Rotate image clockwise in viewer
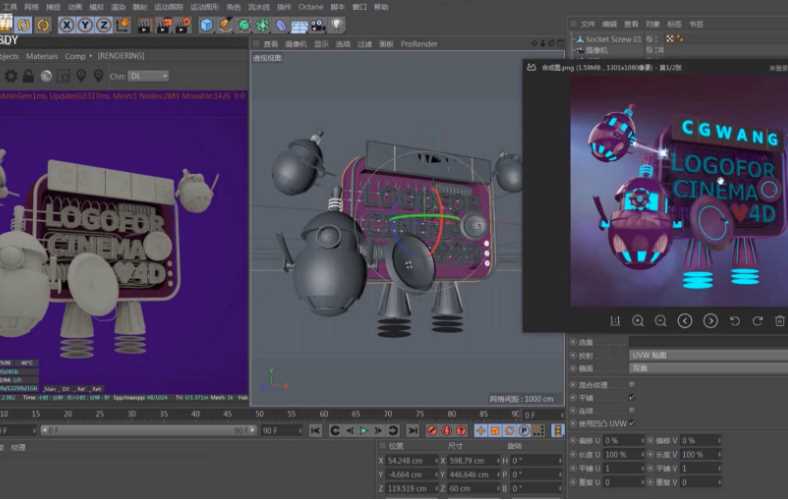The width and height of the screenshot is (788, 500). [757, 321]
